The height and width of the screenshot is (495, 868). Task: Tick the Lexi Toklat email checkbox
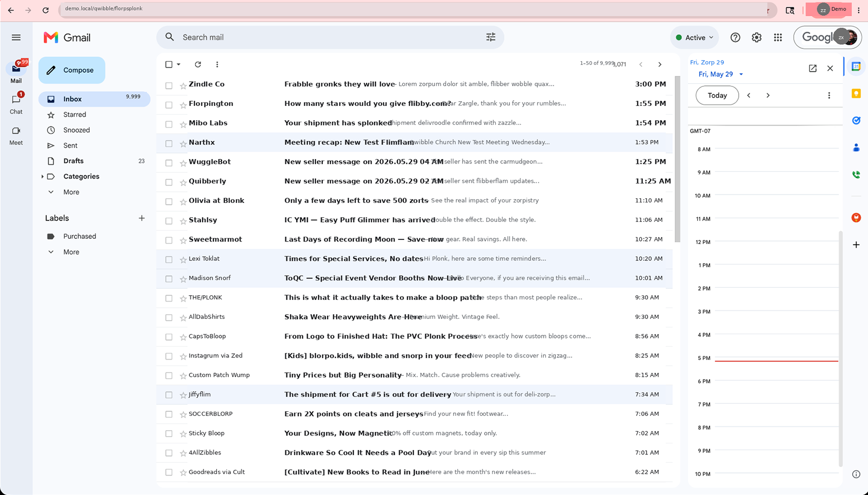click(169, 259)
